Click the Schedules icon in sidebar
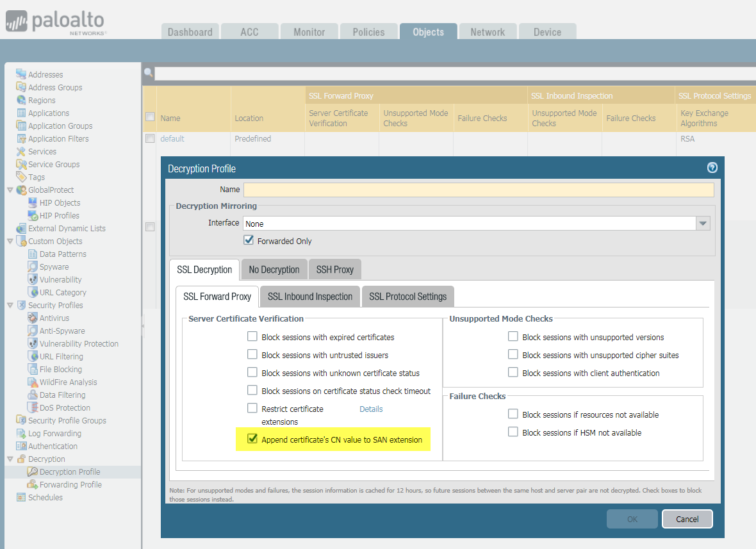 (21, 497)
